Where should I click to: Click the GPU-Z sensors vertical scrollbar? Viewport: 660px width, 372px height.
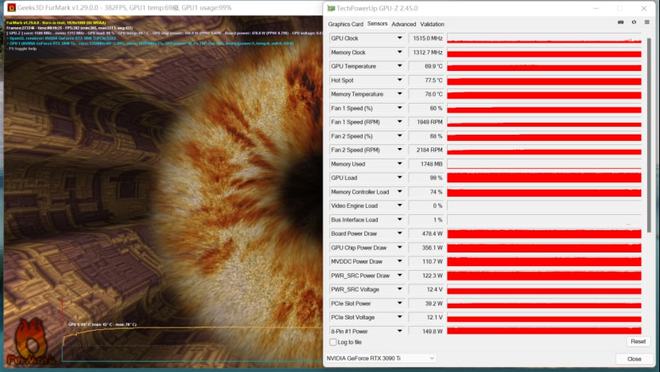[649, 135]
